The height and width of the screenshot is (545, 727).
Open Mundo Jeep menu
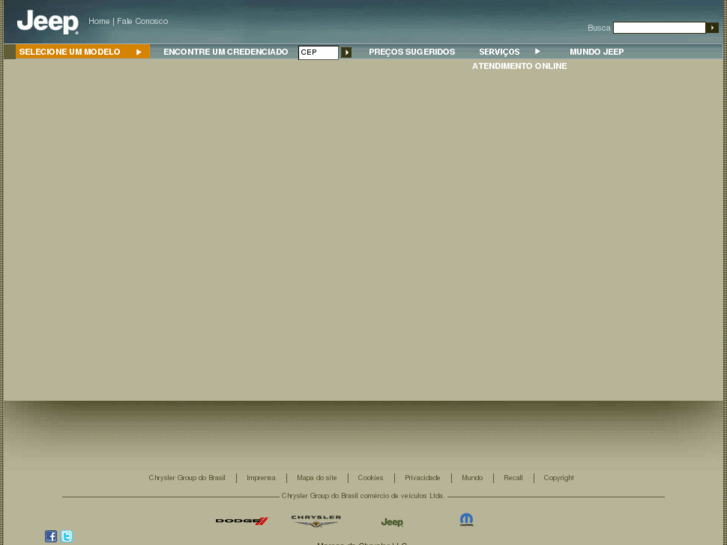tap(596, 52)
